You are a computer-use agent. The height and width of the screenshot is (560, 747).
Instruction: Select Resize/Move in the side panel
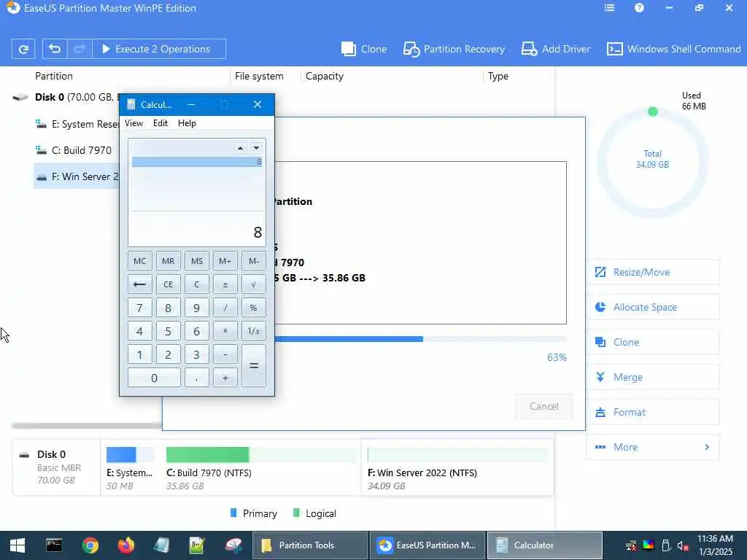pyautogui.click(x=653, y=273)
